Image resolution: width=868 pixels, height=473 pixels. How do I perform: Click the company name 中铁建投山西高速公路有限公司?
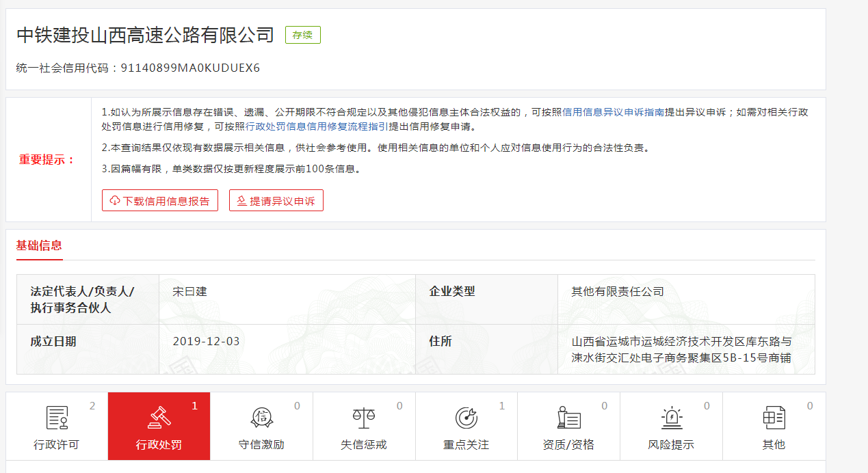click(145, 35)
